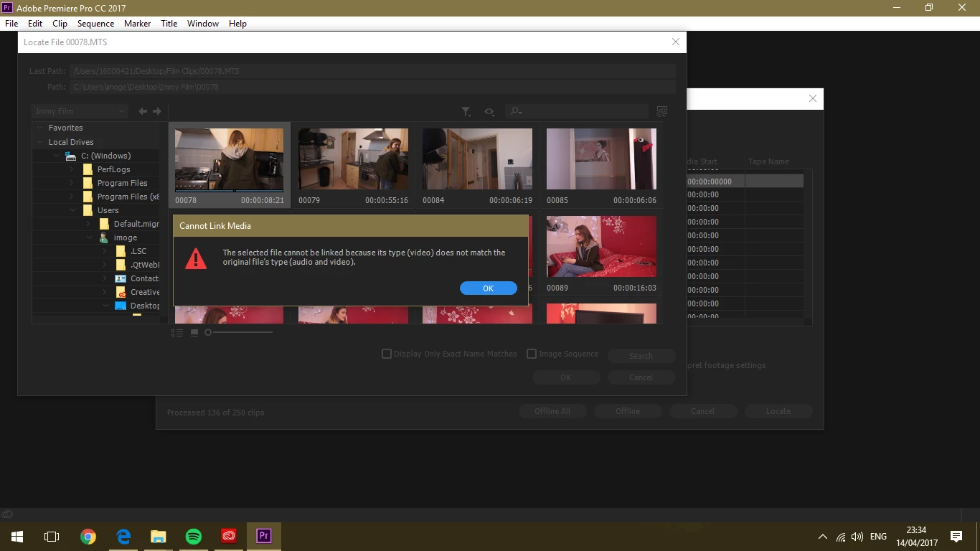Image resolution: width=980 pixels, height=551 pixels.
Task: Click the Tape Name column header
Action: point(768,161)
